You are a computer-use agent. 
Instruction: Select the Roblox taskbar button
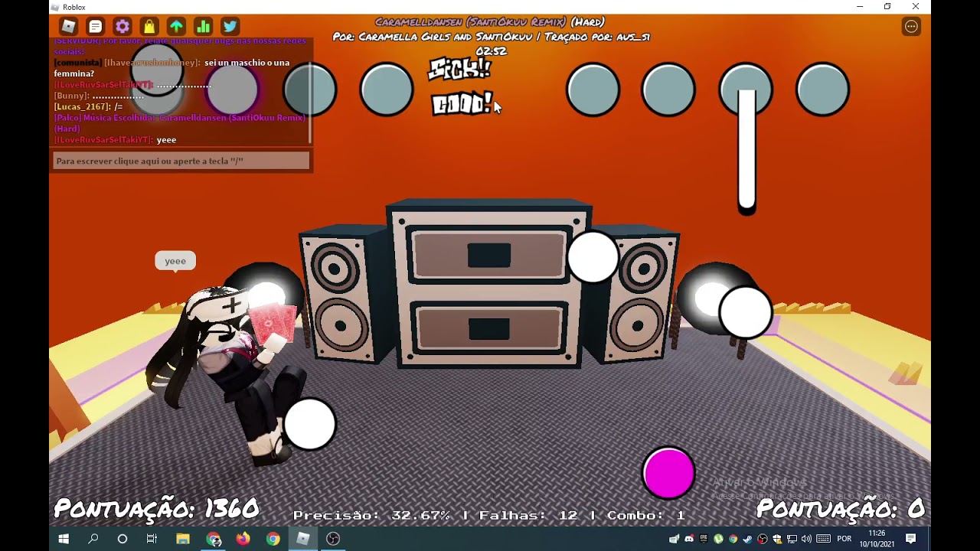303,539
